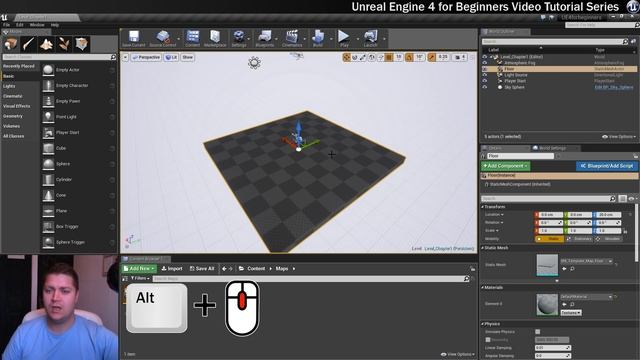Screen dimensions: 640x360
Task: Select the Lights category
Action: tap(9, 86)
